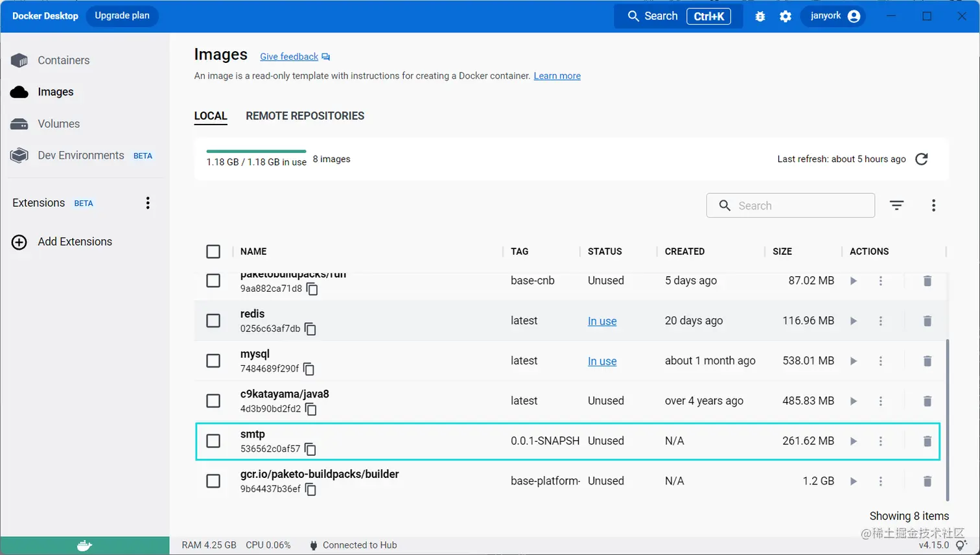Check the mysql image checkbox
The image size is (980, 555).
[213, 361]
